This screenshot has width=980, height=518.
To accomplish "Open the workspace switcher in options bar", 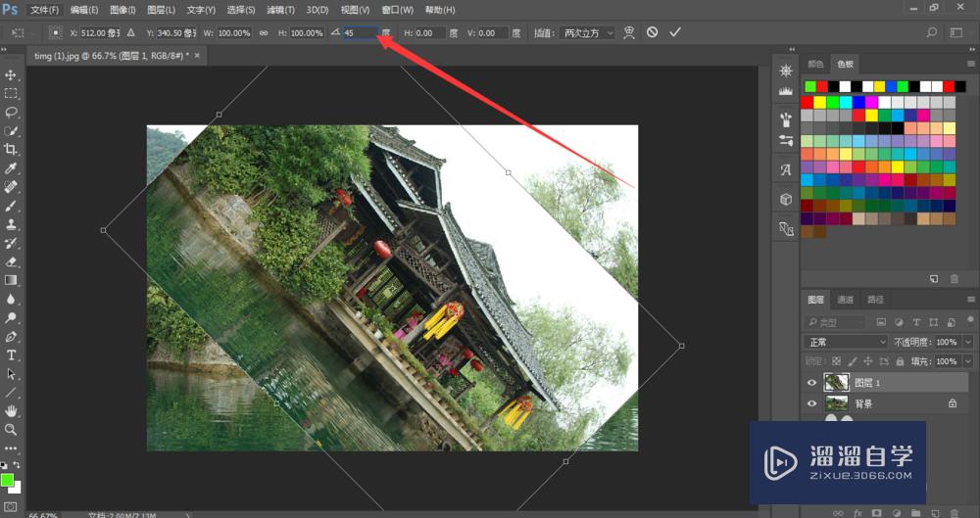I will coord(956,32).
